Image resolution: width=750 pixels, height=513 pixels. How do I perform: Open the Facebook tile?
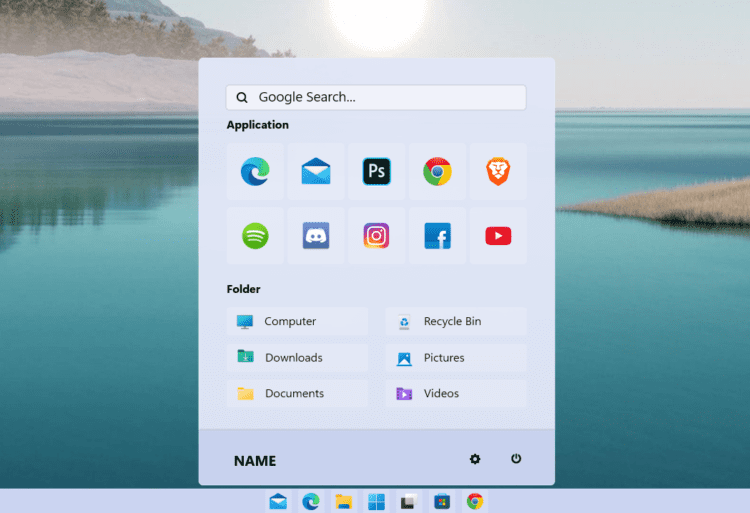tap(437, 236)
